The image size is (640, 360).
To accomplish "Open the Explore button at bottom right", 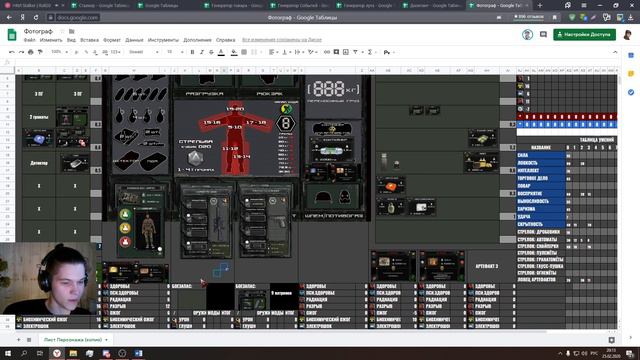I will pos(611,340).
